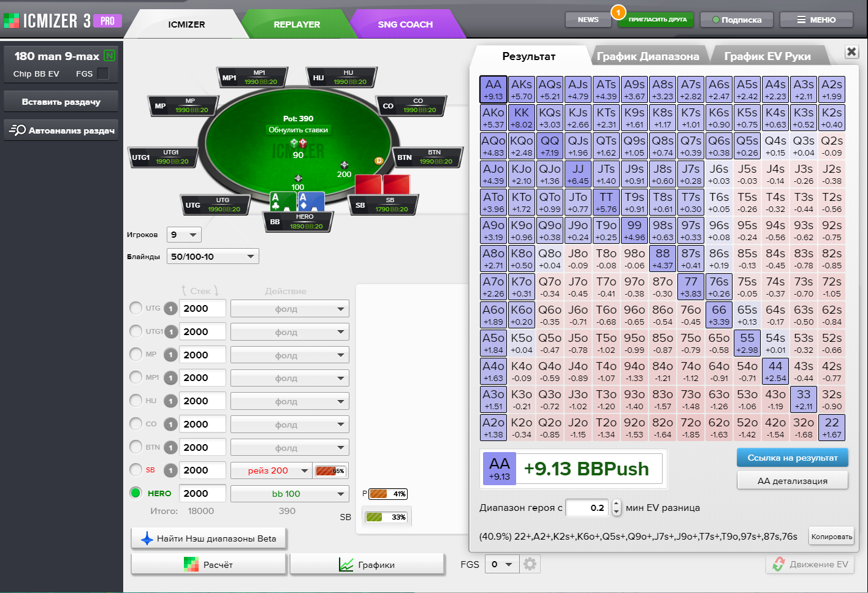This screenshot has width=868, height=593.
Task: Open the График EV Руки tab
Action: (767, 56)
